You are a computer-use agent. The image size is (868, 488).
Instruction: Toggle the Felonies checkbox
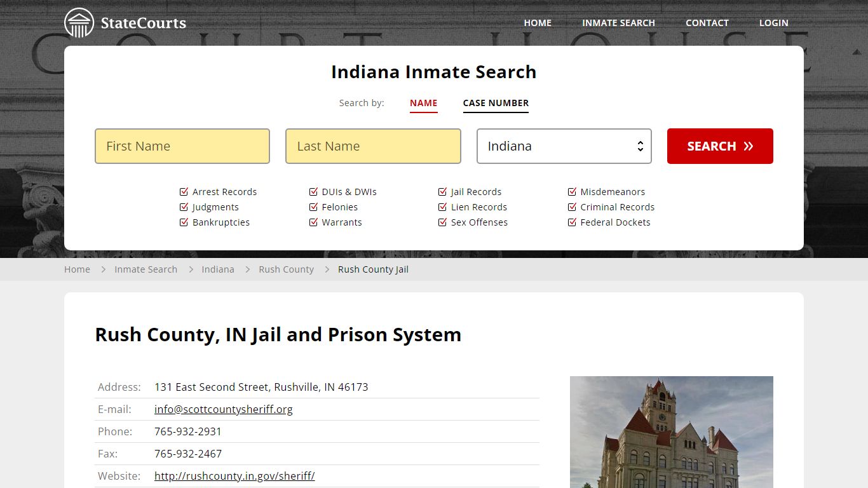313,207
